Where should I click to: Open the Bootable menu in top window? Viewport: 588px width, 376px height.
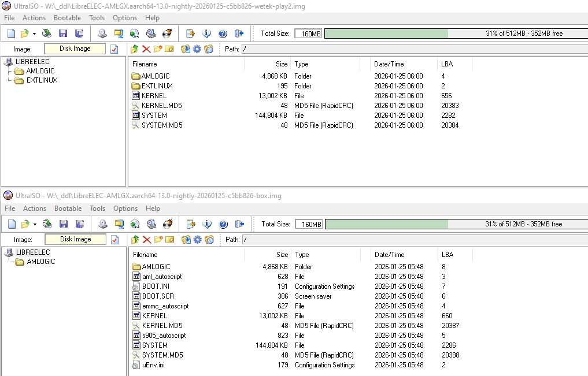pyautogui.click(x=68, y=18)
